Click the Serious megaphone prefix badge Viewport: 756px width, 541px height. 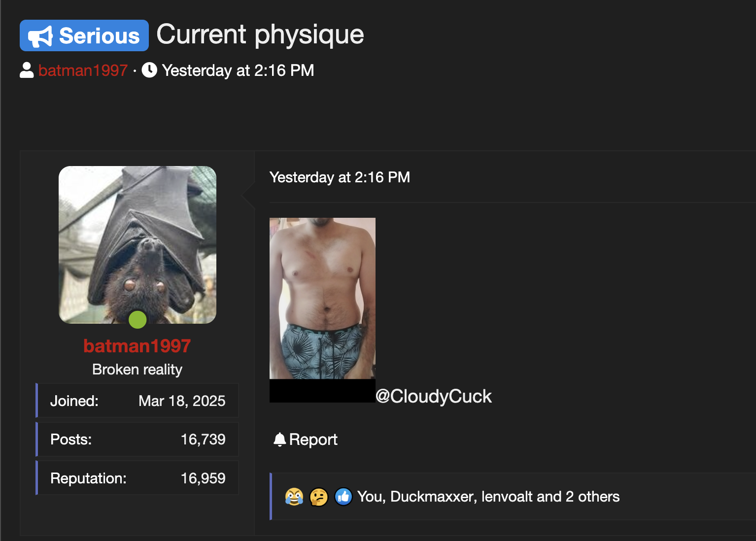(84, 35)
